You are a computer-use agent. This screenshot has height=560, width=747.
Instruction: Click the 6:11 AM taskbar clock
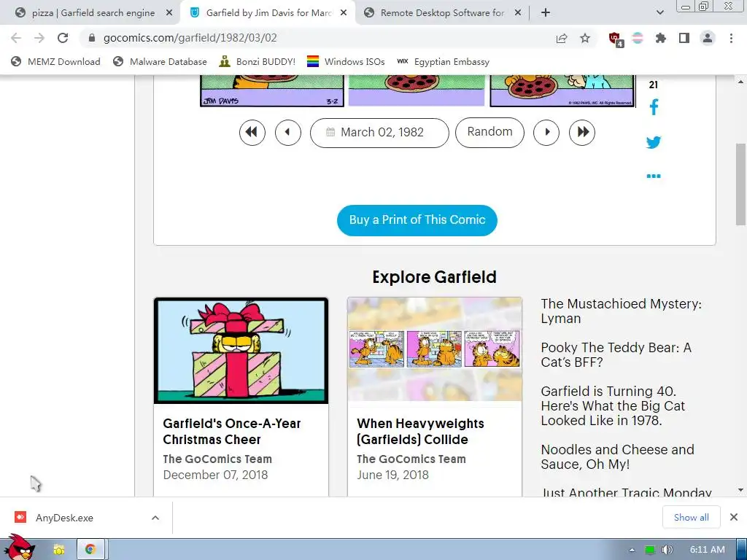[x=708, y=550]
